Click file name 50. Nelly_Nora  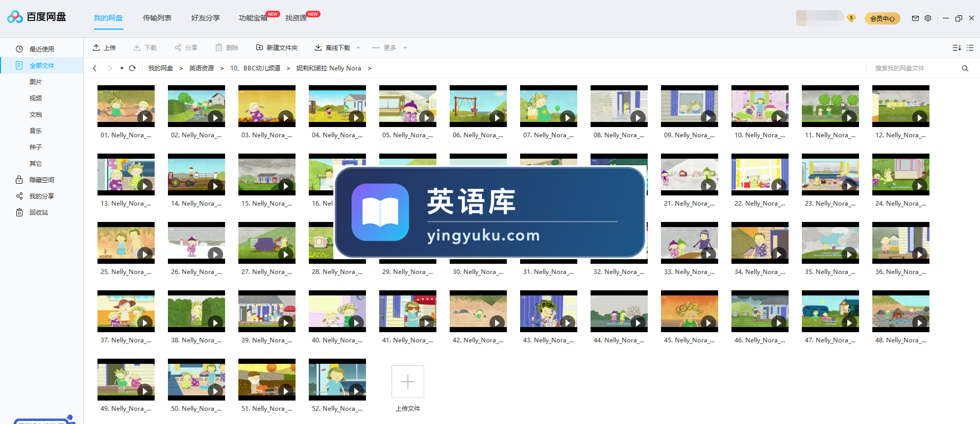pyautogui.click(x=197, y=409)
